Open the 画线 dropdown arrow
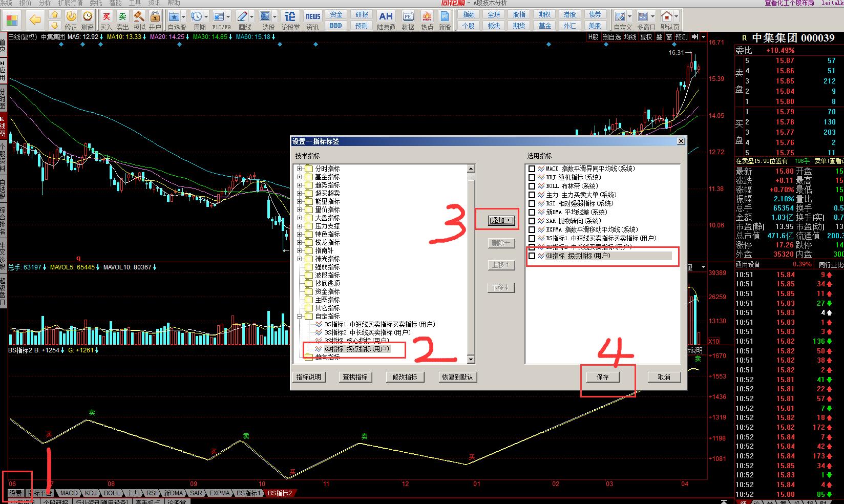Viewport: 844px width, 504px height. tap(252, 17)
